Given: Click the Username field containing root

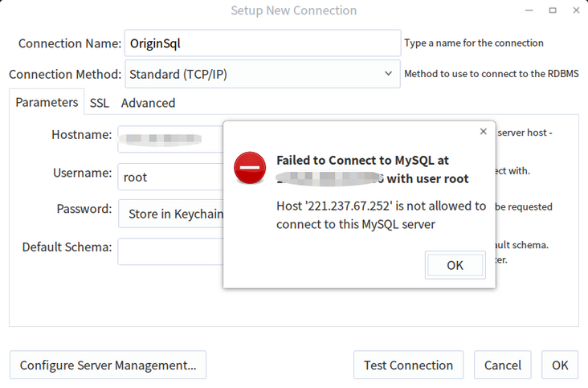Looking at the screenshot, I should [x=169, y=177].
